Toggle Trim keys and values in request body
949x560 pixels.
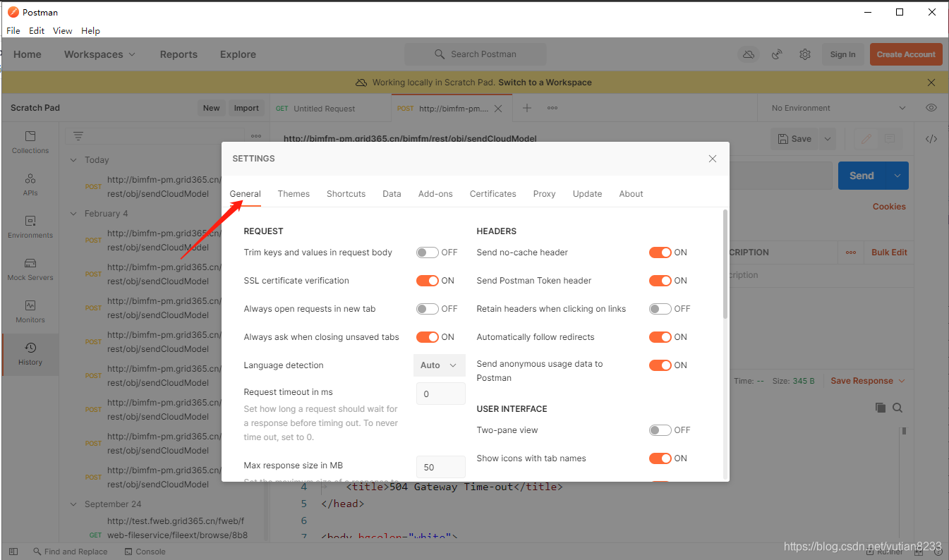coord(427,252)
